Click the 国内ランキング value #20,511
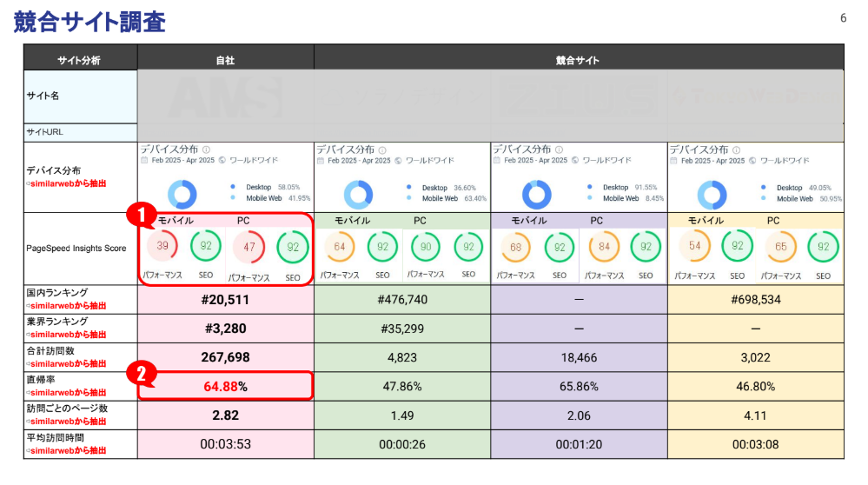Screen dimensions: 868x485 point(225,299)
